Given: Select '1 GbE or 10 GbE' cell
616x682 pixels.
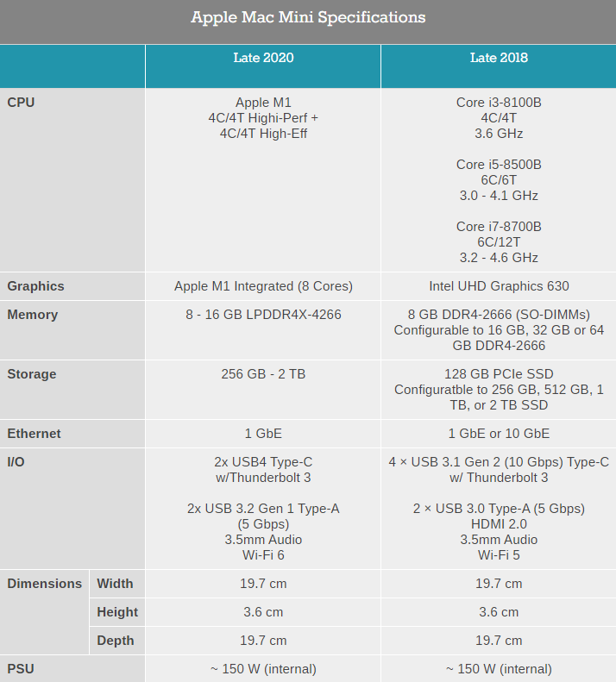Looking at the screenshot, I should tap(499, 434).
